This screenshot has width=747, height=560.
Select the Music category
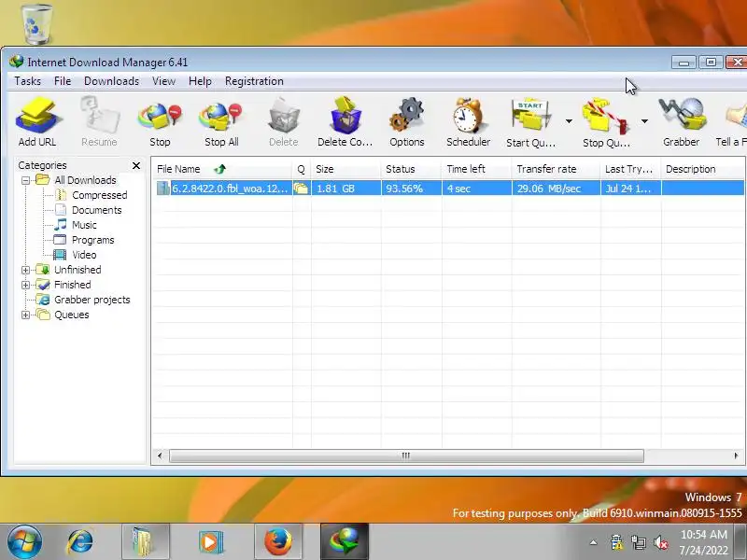click(84, 225)
